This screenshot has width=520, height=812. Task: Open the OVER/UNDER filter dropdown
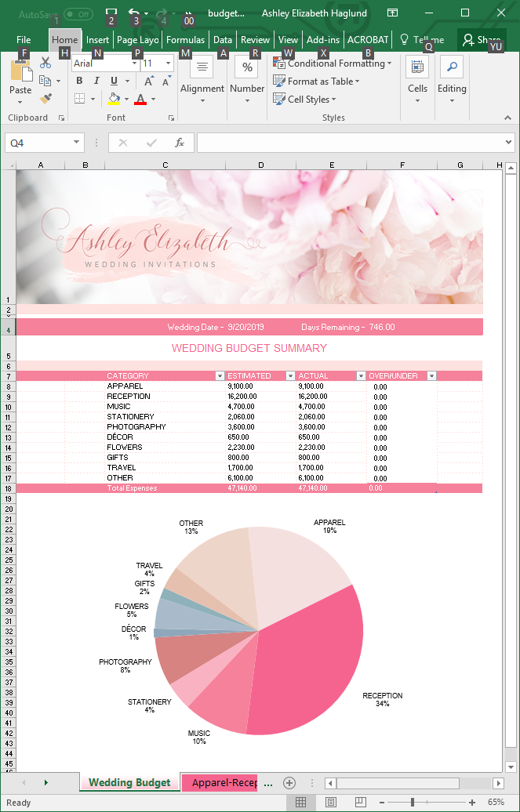431,376
